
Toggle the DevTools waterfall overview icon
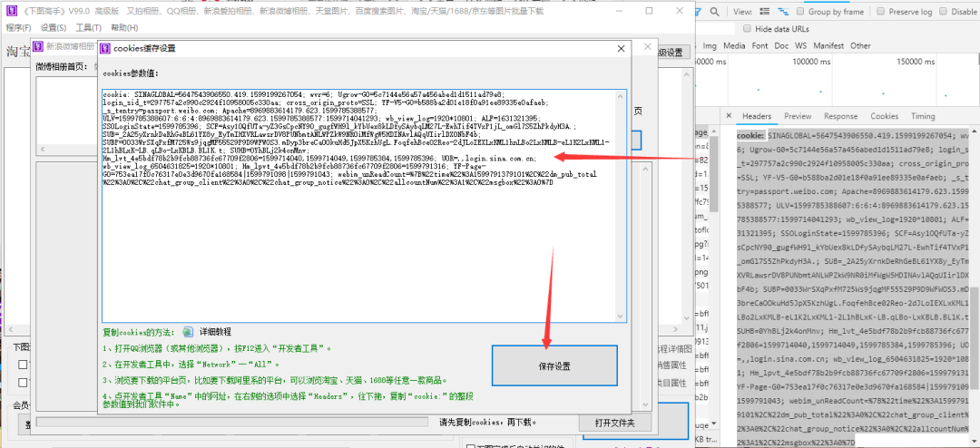(x=782, y=11)
